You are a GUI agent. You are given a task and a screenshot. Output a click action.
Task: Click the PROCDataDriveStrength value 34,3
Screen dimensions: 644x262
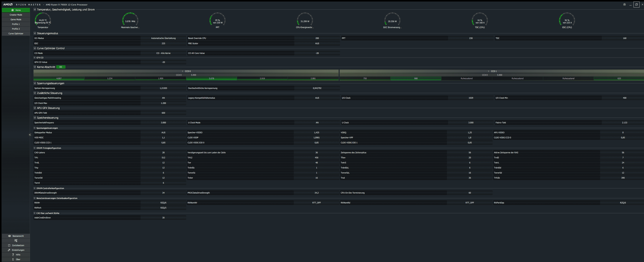pos(317,193)
